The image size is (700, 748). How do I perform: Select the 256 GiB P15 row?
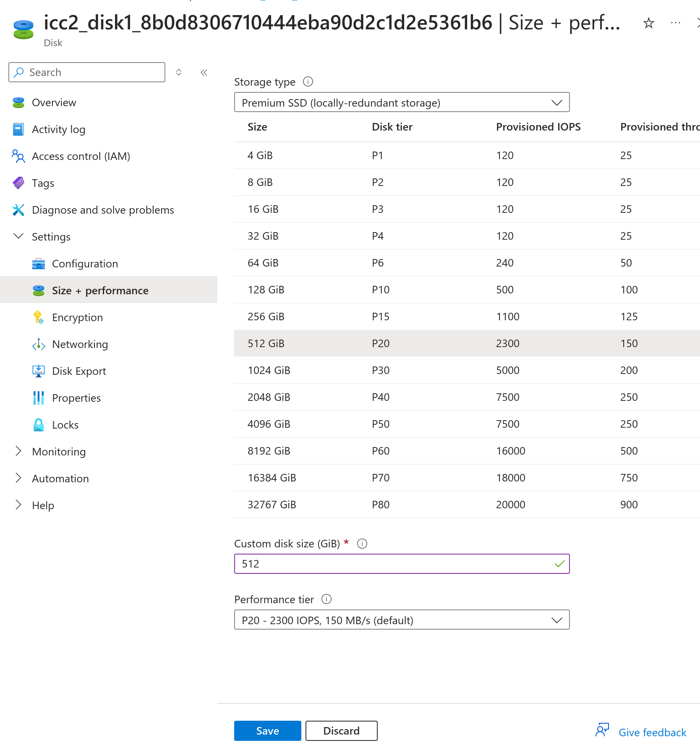tap(467, 316)
